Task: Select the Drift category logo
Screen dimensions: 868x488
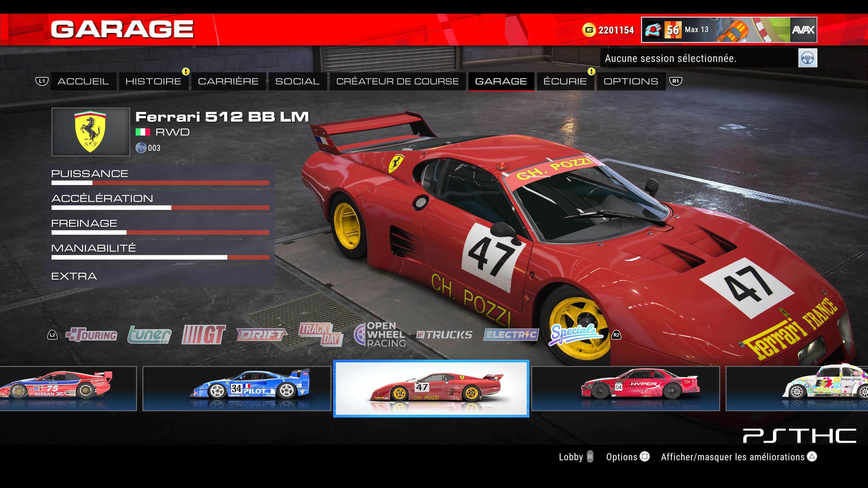Action: pos(262,335)
